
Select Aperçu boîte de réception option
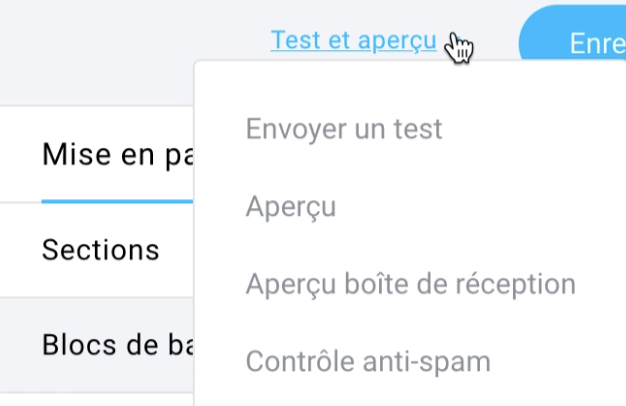410,284
